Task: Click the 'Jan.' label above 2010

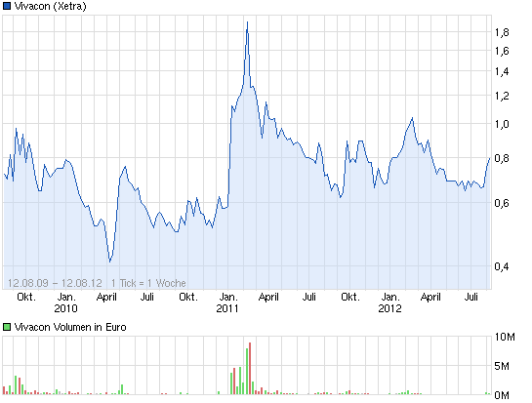Action: [66, 297]
